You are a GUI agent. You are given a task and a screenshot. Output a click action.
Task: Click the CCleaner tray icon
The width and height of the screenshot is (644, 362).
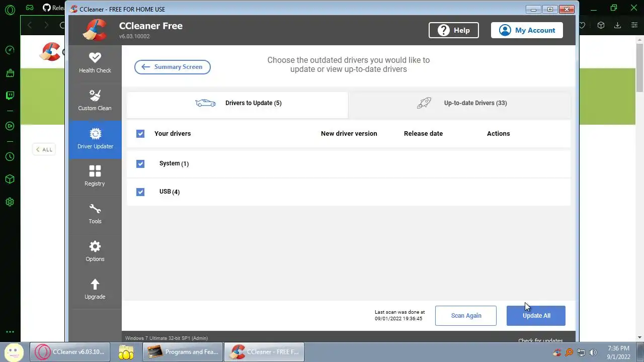[x=557, y=352]
